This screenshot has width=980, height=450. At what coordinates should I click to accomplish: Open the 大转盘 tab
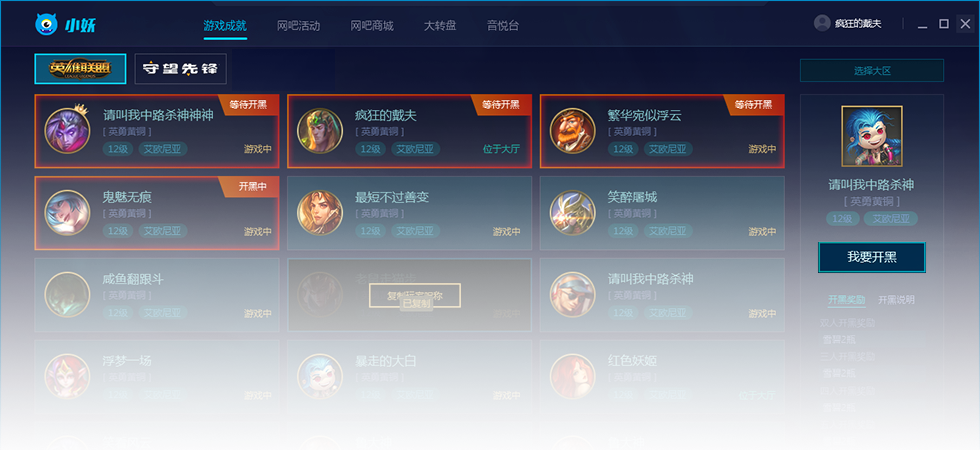[x=440, y=26]
